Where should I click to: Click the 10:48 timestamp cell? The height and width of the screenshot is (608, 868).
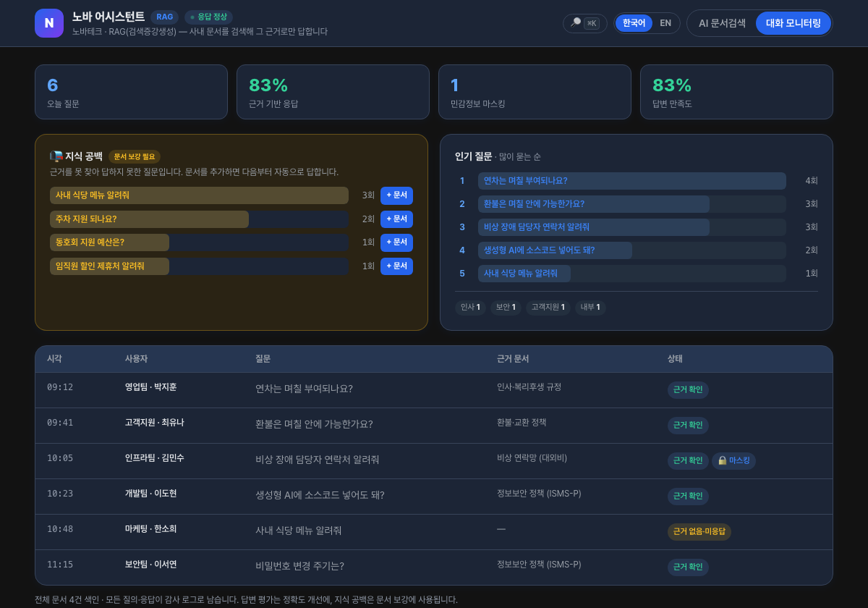point(60,529)
